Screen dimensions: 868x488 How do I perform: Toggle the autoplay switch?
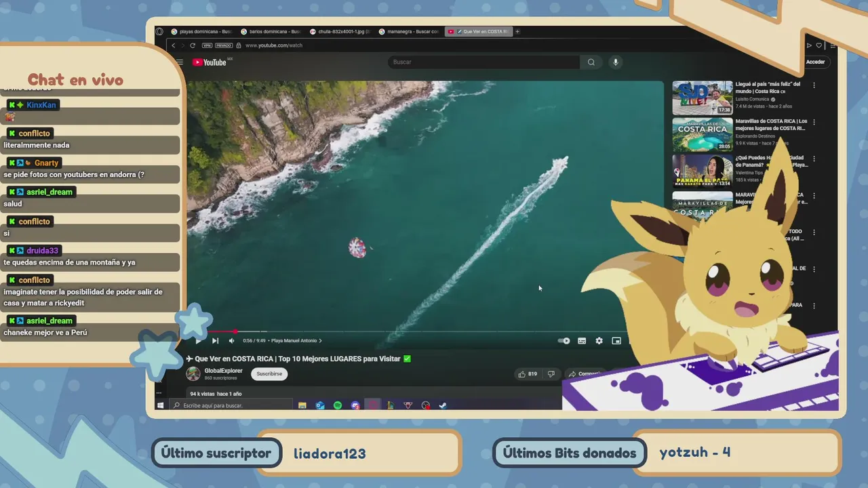(x=564, y=341)
